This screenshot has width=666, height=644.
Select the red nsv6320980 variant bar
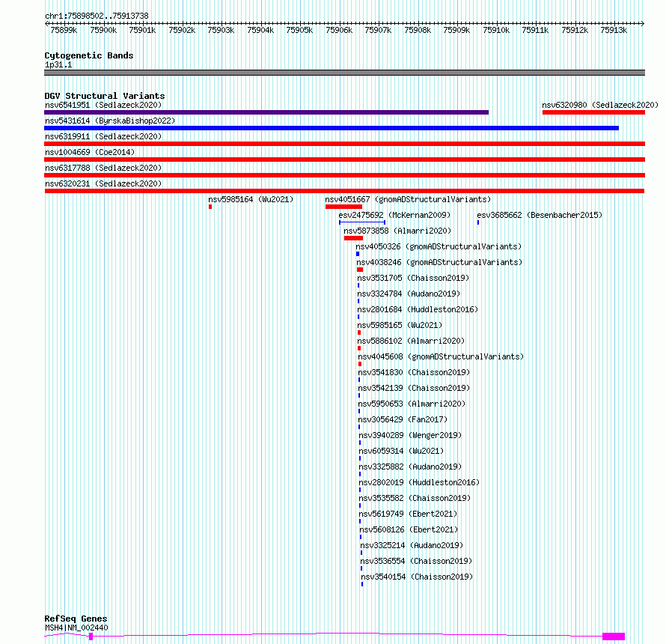point(593,112)
